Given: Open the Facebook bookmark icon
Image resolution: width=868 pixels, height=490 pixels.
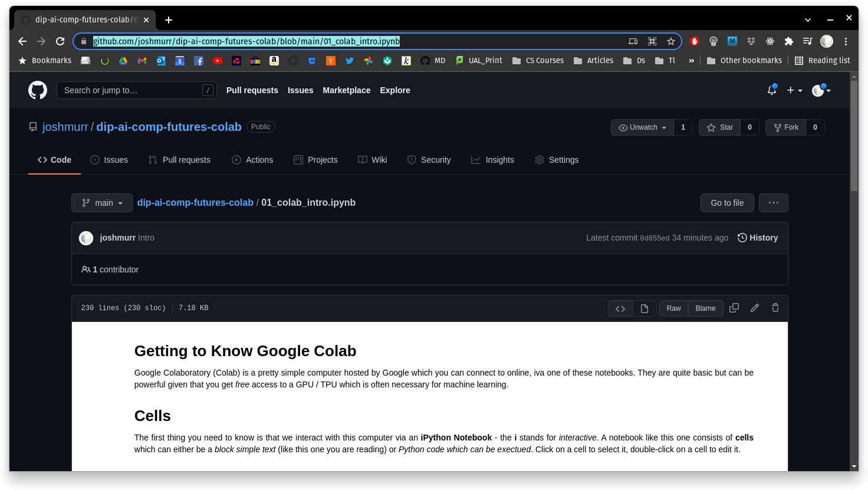Looking at the screenshot, I should [199, 60].
